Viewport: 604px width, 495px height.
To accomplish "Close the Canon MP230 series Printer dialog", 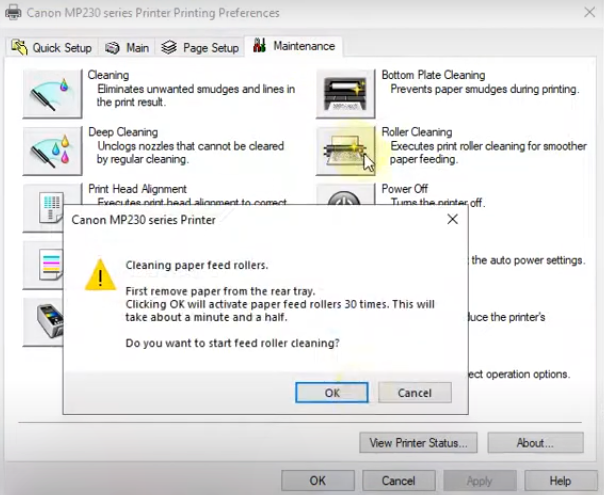I will 453,220.
